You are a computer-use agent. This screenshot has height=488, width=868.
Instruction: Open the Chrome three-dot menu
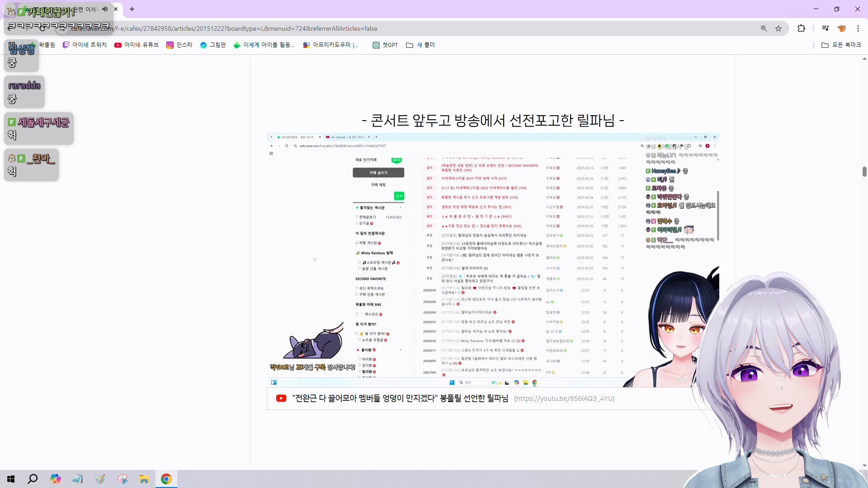coord(858,28)
